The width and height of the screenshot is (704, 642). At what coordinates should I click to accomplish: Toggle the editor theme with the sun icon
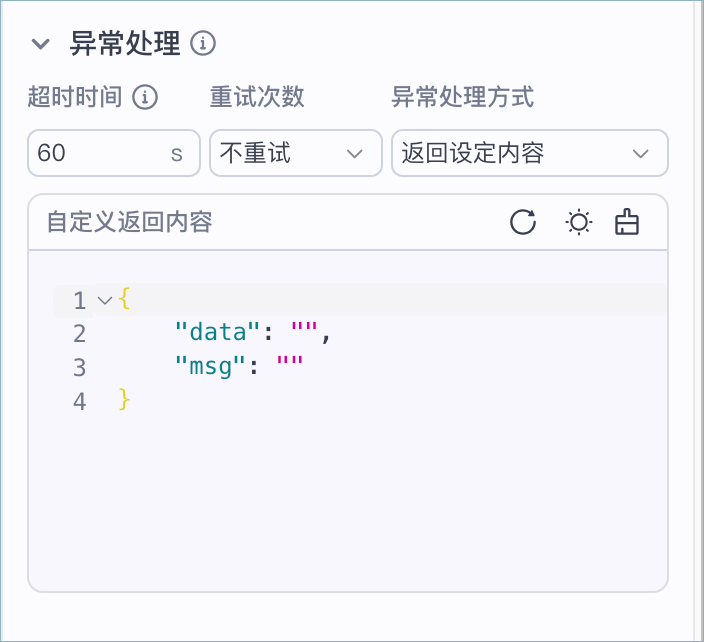click(x=578, y=222)
